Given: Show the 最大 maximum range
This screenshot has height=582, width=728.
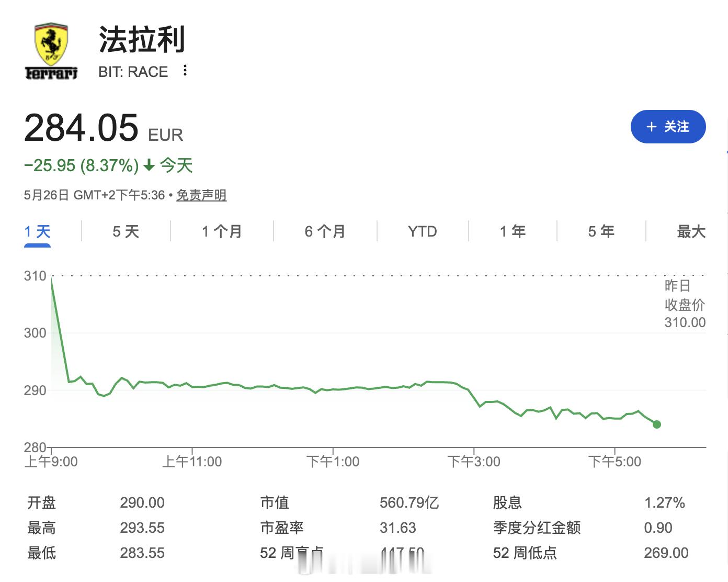Looking at the screenshot, I should point(691,231).
